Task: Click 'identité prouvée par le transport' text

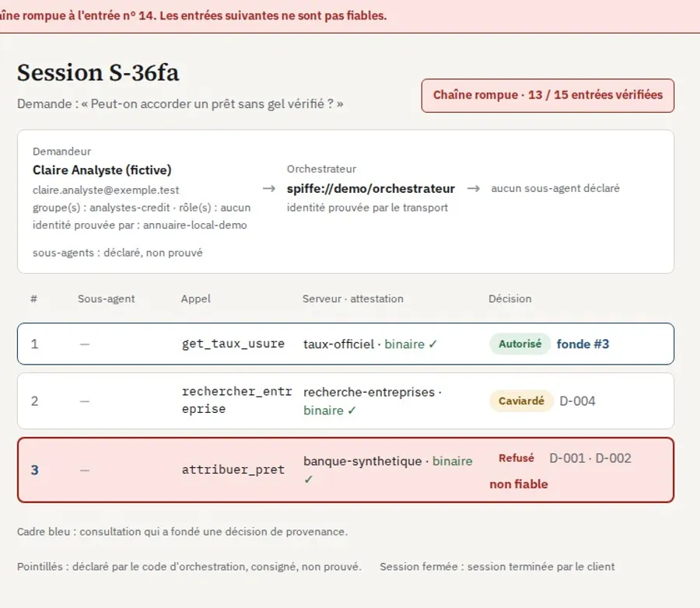Action: [x=367, y=208]
